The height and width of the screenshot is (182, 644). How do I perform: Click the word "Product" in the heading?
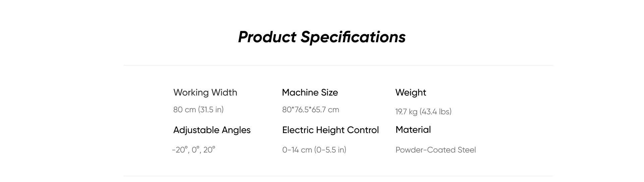(x=267, y=37)
